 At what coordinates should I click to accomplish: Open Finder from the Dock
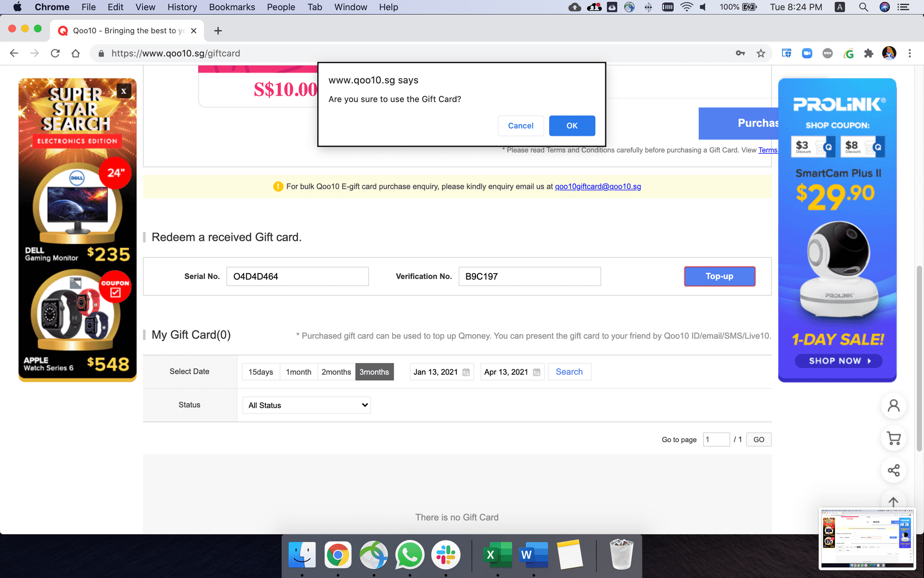click(x=302, y=555)
